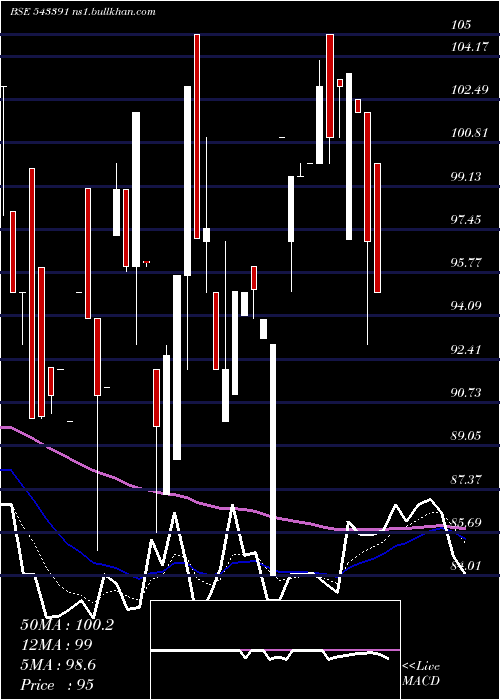Click the 50MA : 100.2 readout

[67, 625]
